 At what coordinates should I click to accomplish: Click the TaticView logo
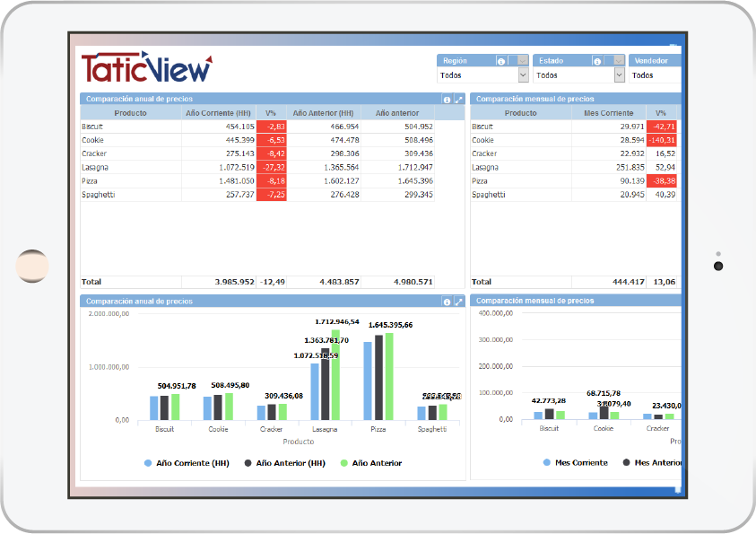pos(146,67)
